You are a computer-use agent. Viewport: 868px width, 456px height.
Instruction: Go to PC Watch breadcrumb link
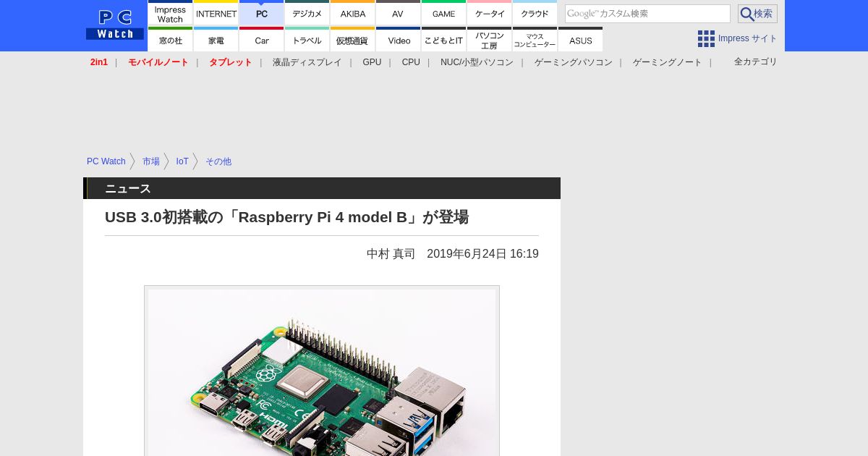(x=106, y=161)
